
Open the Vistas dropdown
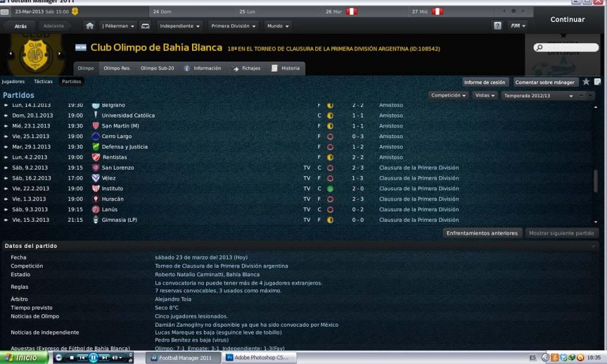pos(485,95)
